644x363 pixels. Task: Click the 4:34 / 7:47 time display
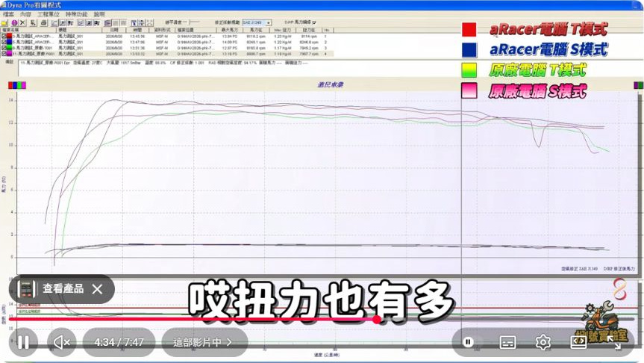coord(119,342)
